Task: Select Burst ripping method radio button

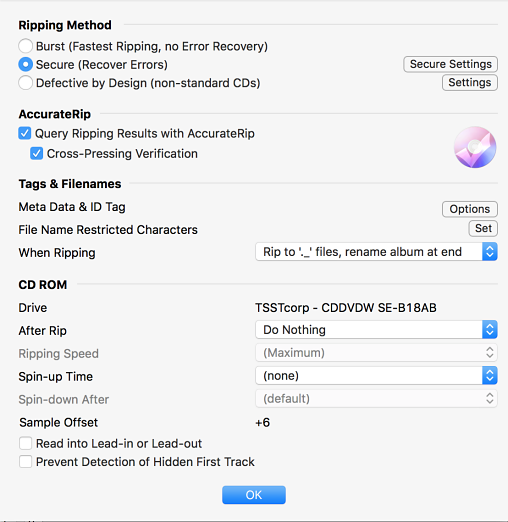Action: coord(26,46)
